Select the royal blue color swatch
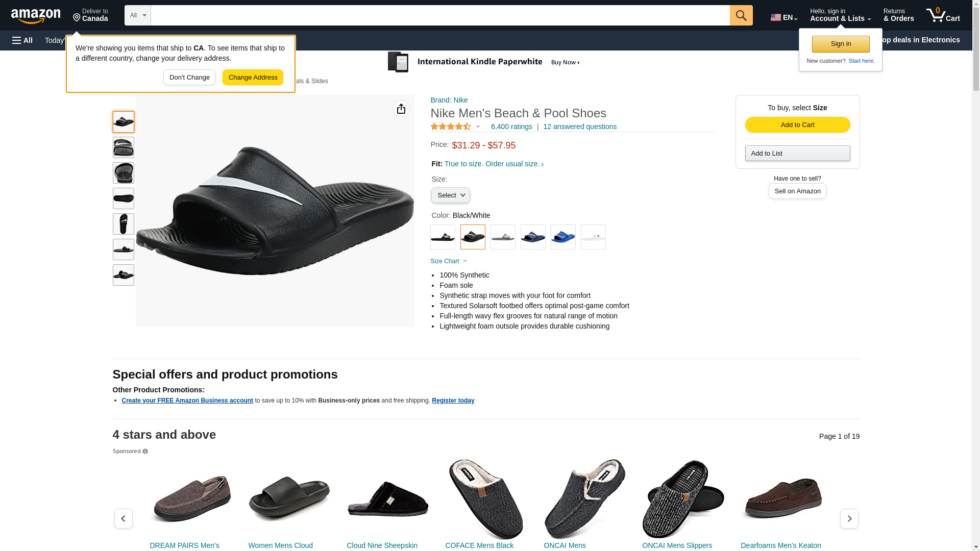980x551 pixels. [x=563, y=237]
